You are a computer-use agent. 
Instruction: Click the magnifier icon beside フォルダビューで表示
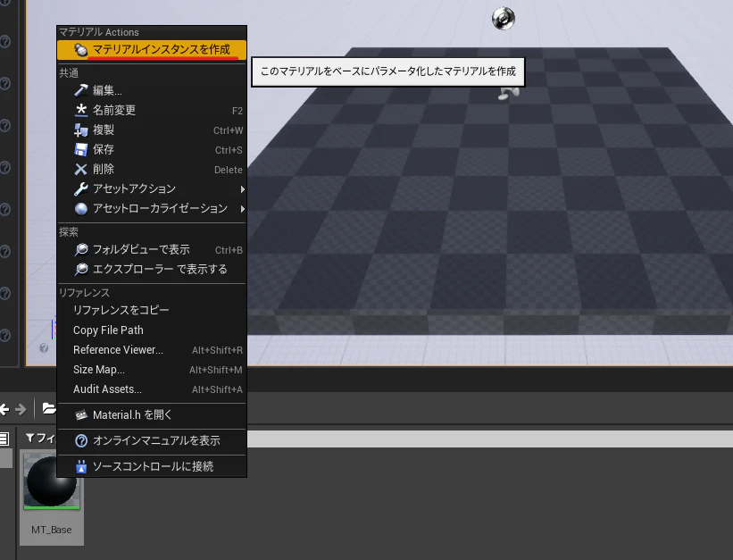[82, 249]
